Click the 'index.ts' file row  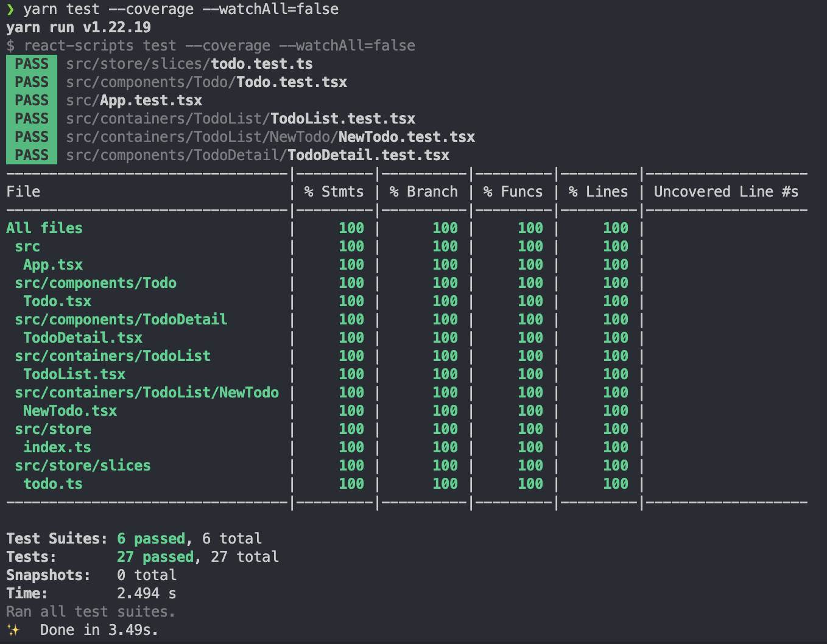tap(57, 447)
